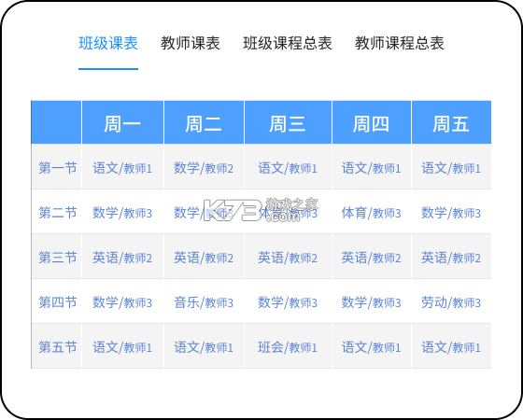Open 语文/教师1 for 周五 第一节
Screen dimensions: 523x420
pyautogui.click(x=451, y=168)
